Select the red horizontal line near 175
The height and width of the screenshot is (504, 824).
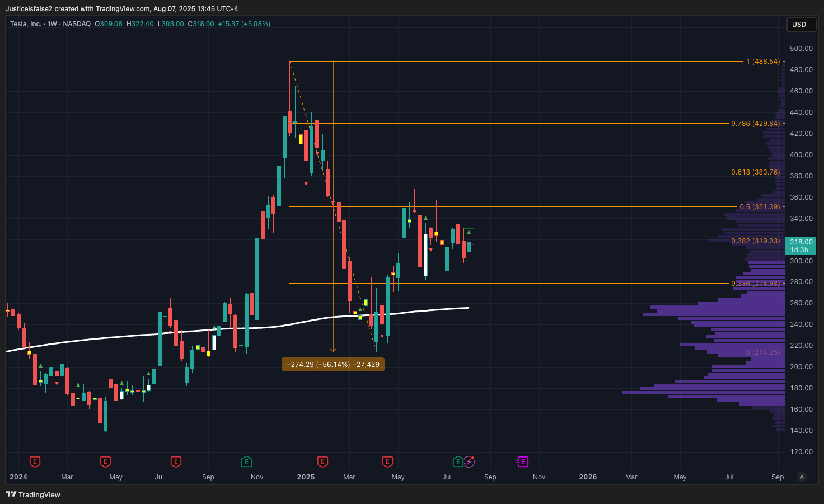pos(395,393)
